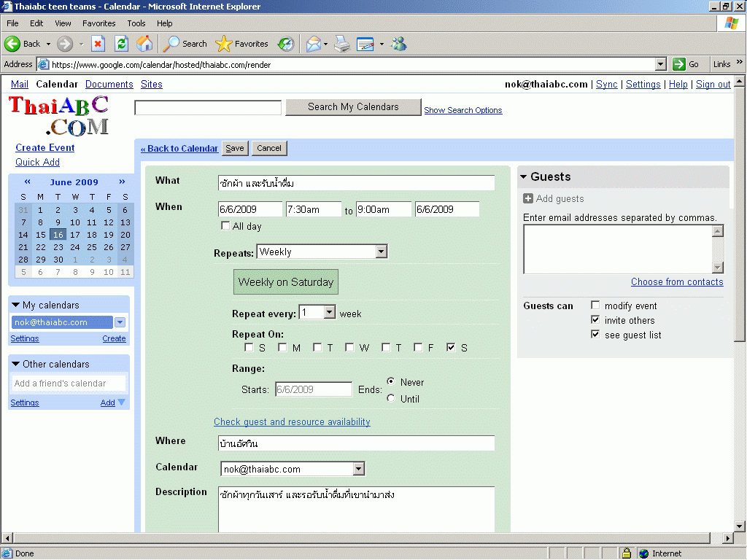Go to previous month in mini calendar
The height and width of the screenshot is (560, 747).
click(x=28, y=182)
